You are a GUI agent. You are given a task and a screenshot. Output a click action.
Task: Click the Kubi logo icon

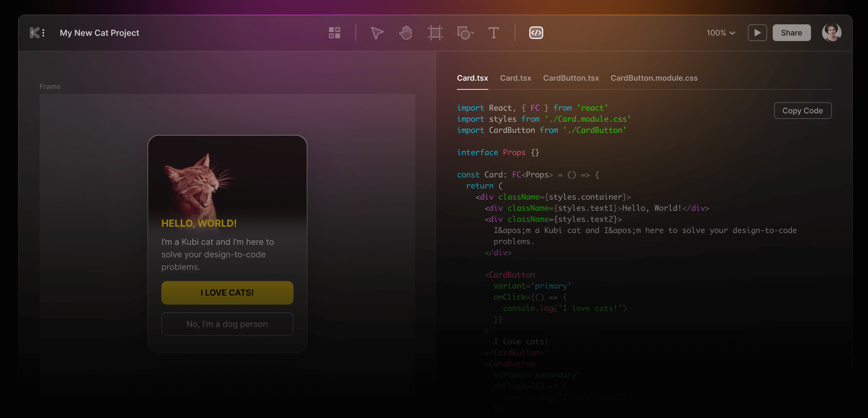(34, 33)
